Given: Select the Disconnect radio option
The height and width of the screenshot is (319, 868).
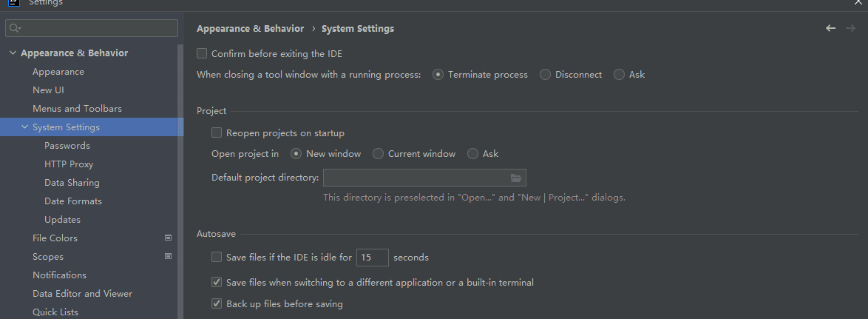Looking at the screenshot, I should click(546, 75).
